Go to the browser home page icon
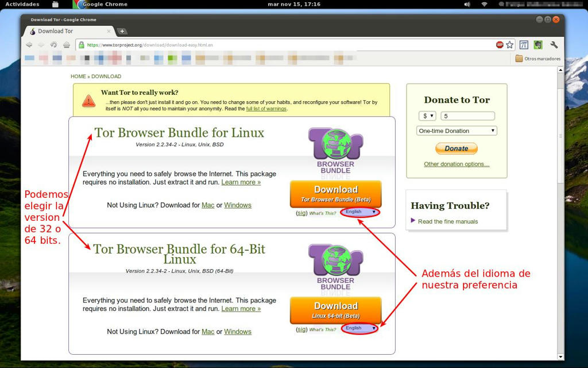Screen dimensions: 588x368 (67, 45)
